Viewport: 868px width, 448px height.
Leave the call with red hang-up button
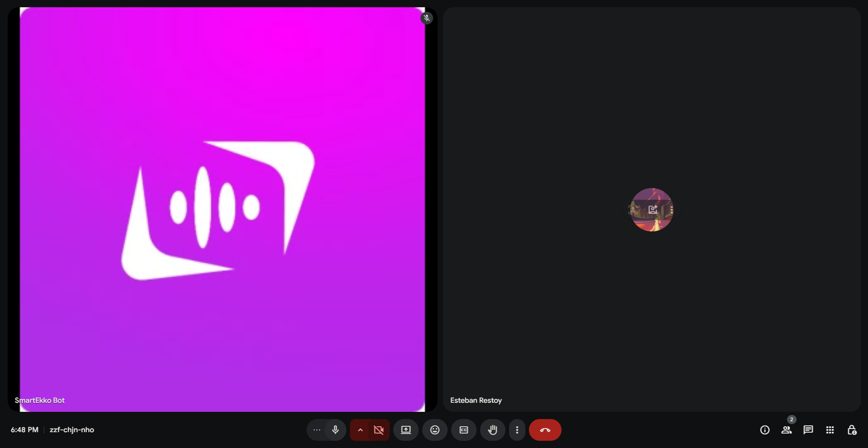(x=545, y=430)
